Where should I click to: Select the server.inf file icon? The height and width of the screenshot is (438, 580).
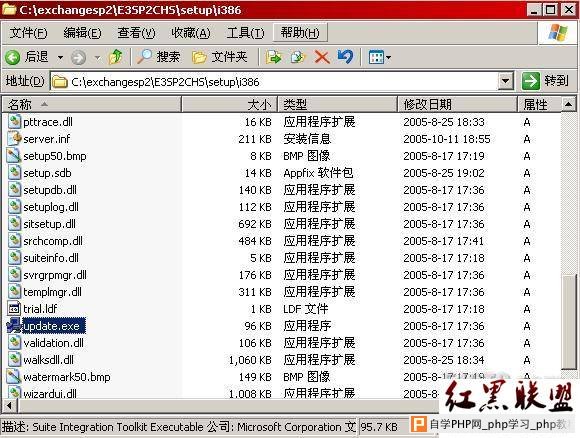(x=14, y=139)
